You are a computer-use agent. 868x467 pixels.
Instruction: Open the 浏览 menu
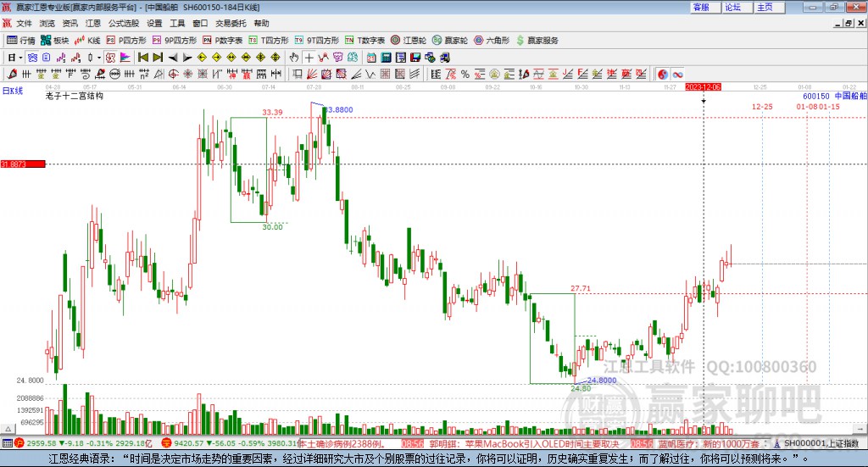pos(47,23)
